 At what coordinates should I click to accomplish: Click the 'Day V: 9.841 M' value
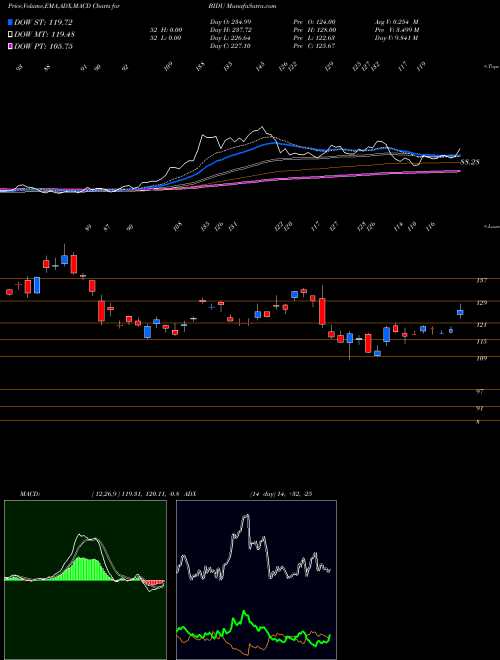(396, 38)
